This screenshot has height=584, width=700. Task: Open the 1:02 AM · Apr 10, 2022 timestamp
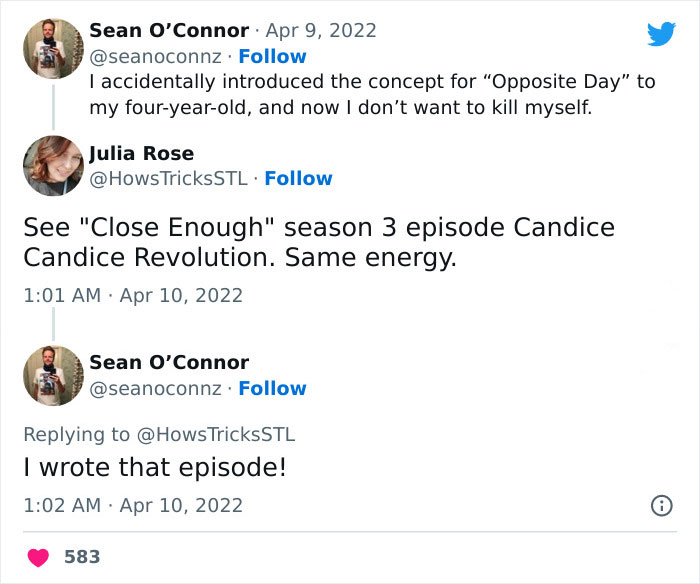click(x=132, y=505)
